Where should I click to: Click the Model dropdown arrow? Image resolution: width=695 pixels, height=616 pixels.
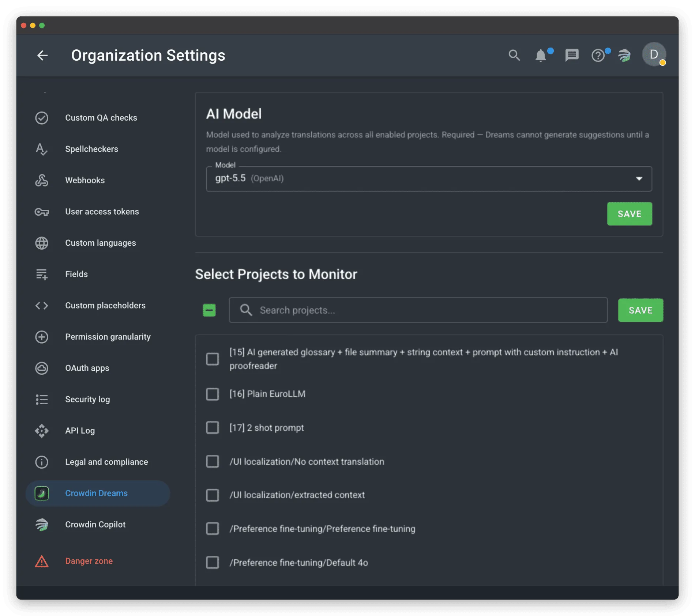pos(639,179)
